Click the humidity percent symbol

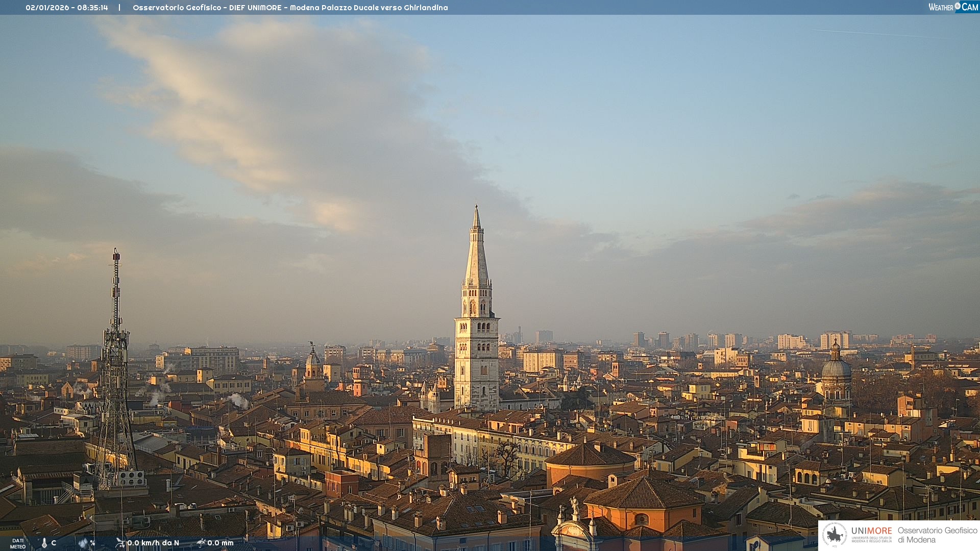pos(92,543)
